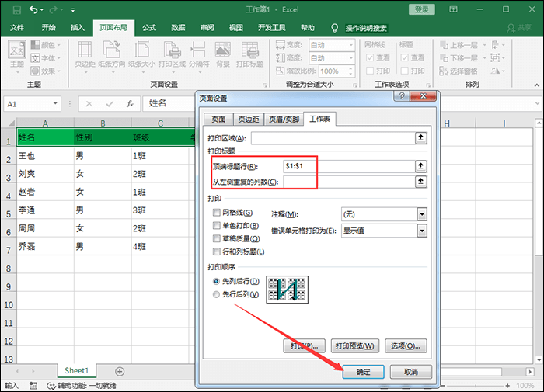Click the Undo arrow icon
The image size is (544, 392).
[33, 10]
